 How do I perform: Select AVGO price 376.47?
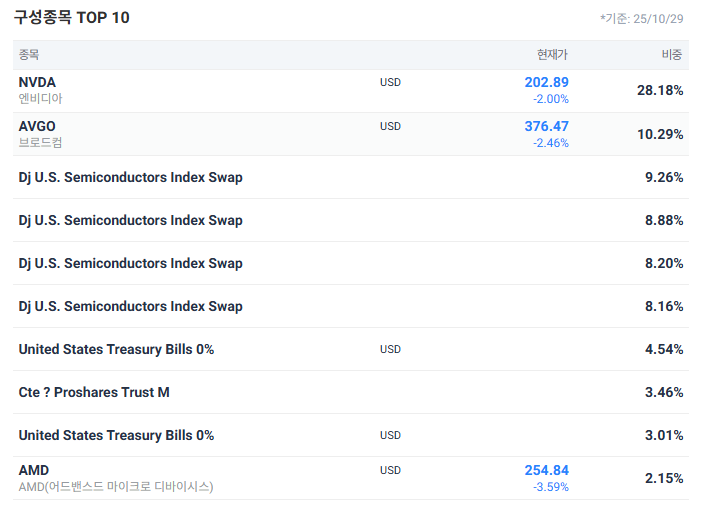[546, 126]
